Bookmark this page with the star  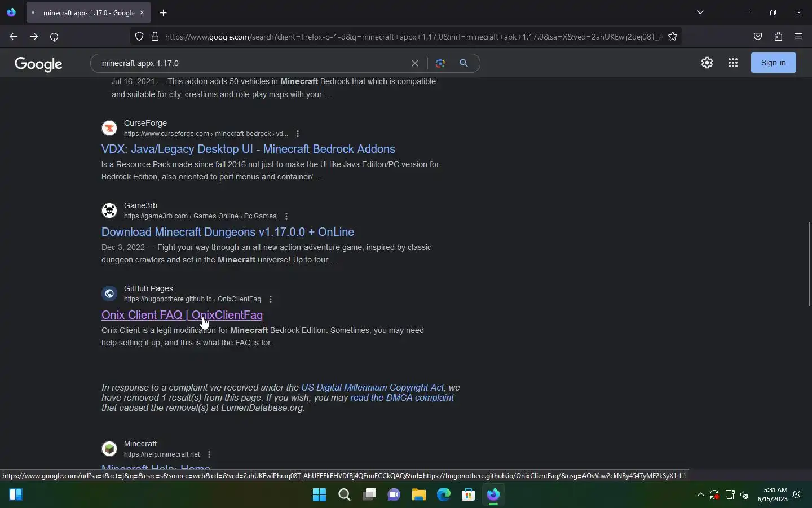[673, 37]
